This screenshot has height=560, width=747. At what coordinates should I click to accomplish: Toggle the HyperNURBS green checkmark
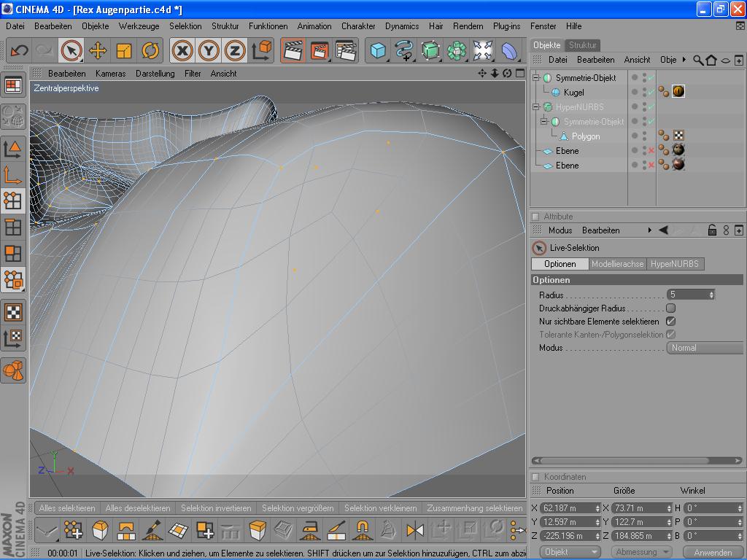[x=651, y=107]
